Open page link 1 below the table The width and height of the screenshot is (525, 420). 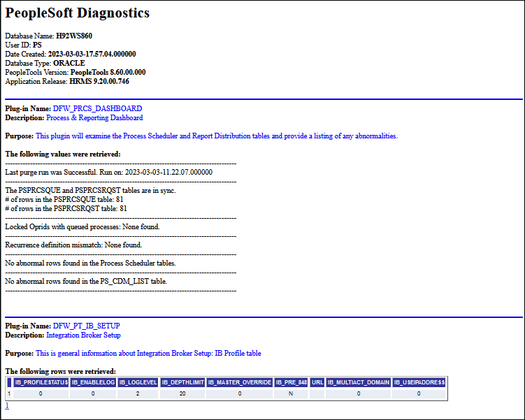7,405
